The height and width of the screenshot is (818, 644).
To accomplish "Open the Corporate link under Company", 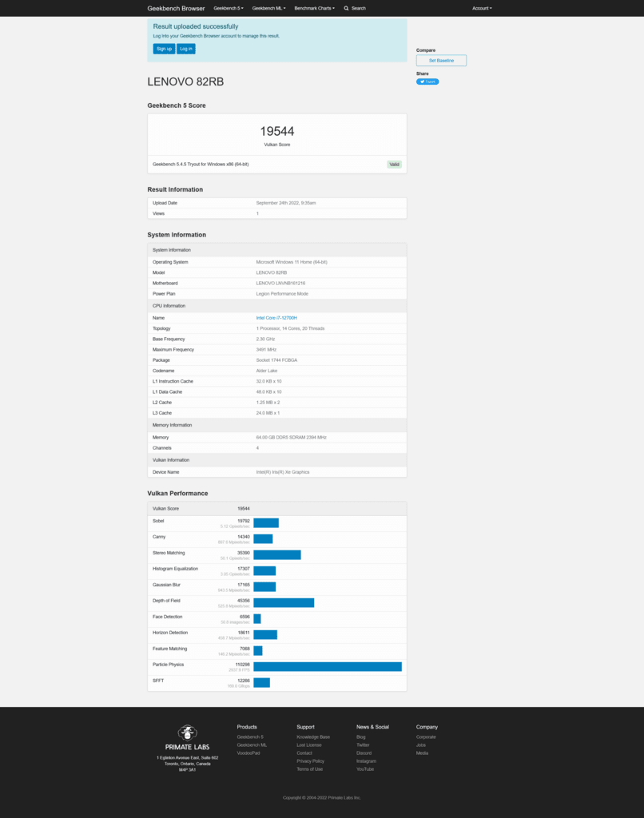I will 426,737.
